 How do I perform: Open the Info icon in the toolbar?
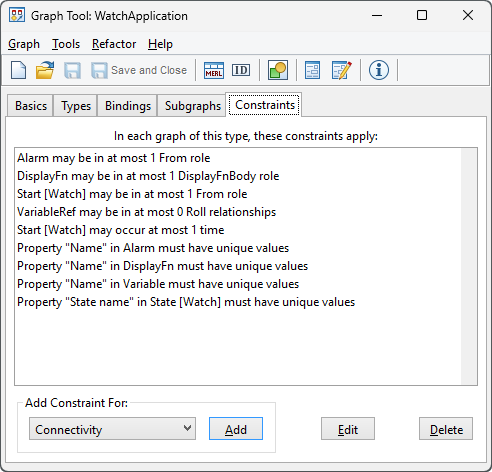pos(379,70)
